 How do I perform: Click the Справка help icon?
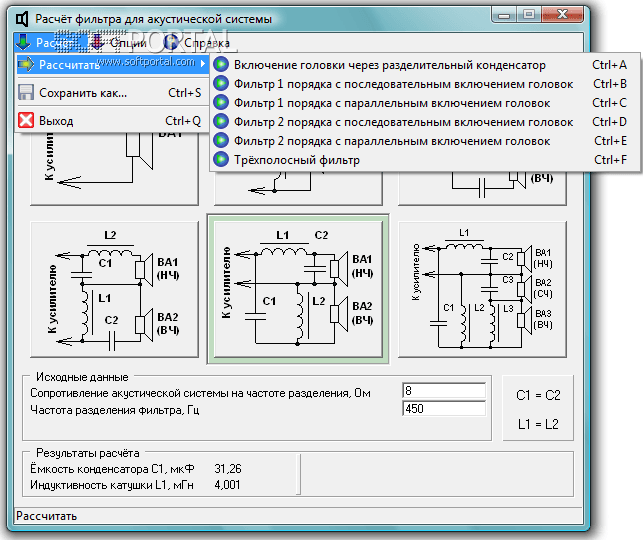pyautogui.click(x=171, y=42)
